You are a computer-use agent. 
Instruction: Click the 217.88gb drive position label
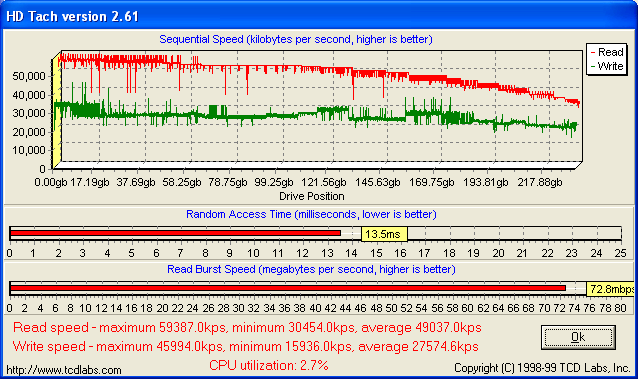540,182
